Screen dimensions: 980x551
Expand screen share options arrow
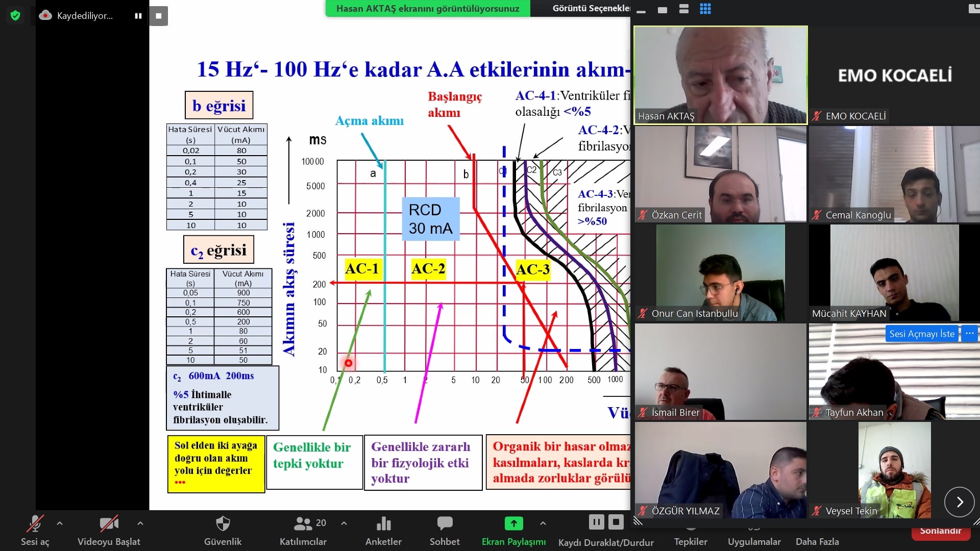coord(543,523)
